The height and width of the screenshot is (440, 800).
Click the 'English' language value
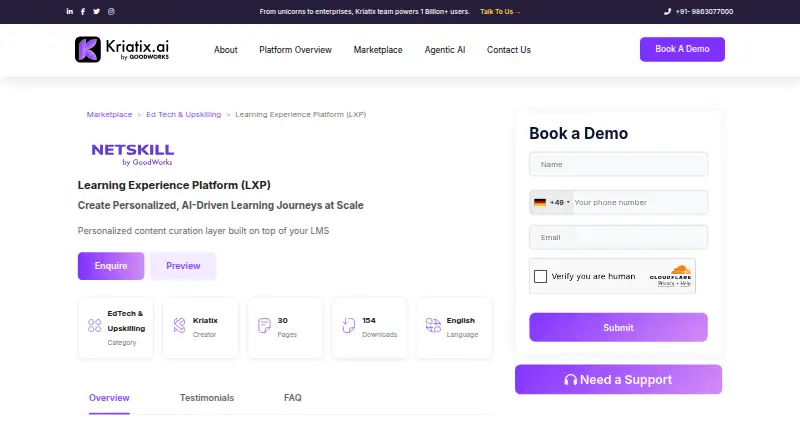click(461, 321)
